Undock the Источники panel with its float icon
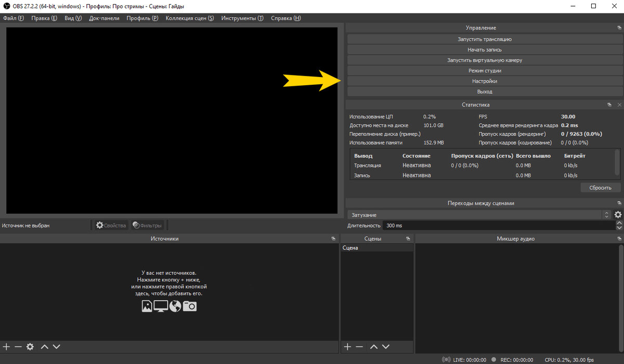This screenshot has height=364, width=624. click(x=333, y=239)
